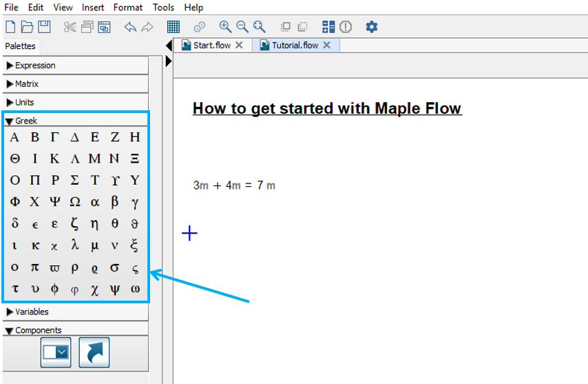Open the Tools menu
588x384 pixels.
point(163,8)
